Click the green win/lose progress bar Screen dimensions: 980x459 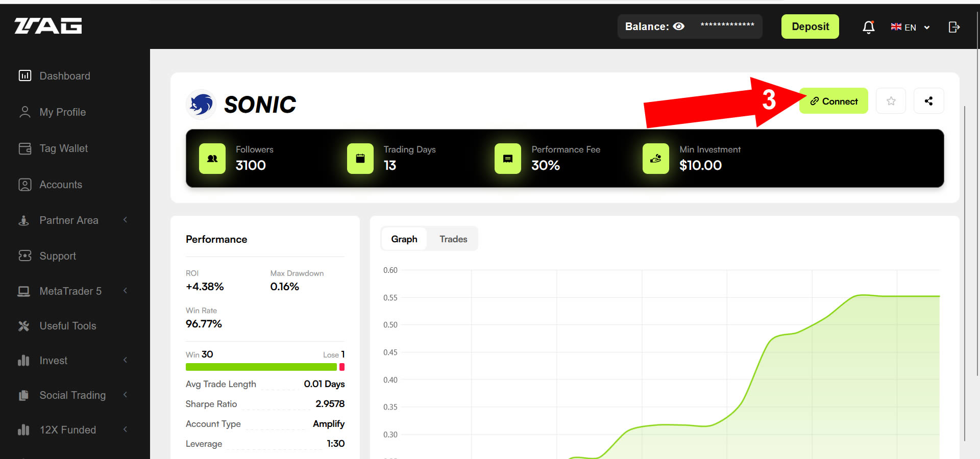[261, 367]
